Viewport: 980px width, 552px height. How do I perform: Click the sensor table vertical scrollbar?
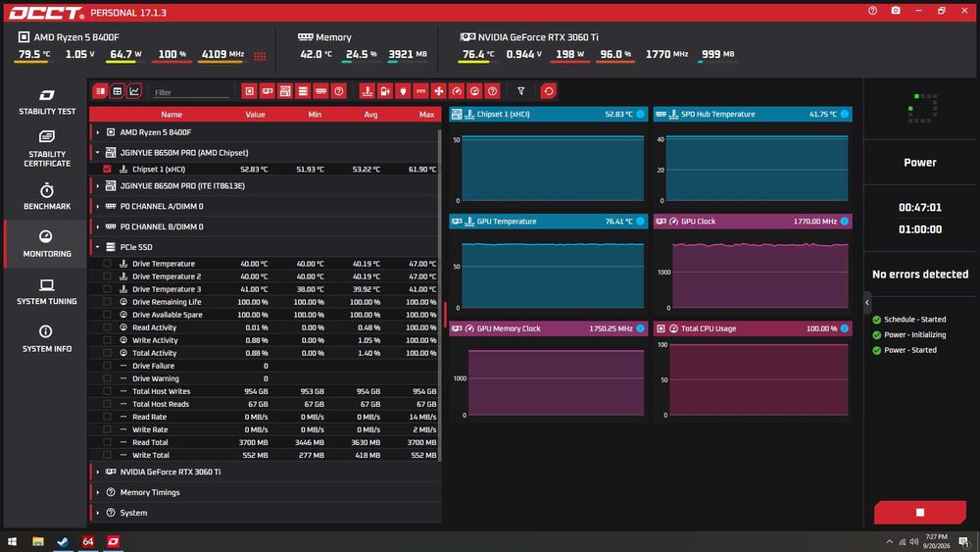click(439, 294)
